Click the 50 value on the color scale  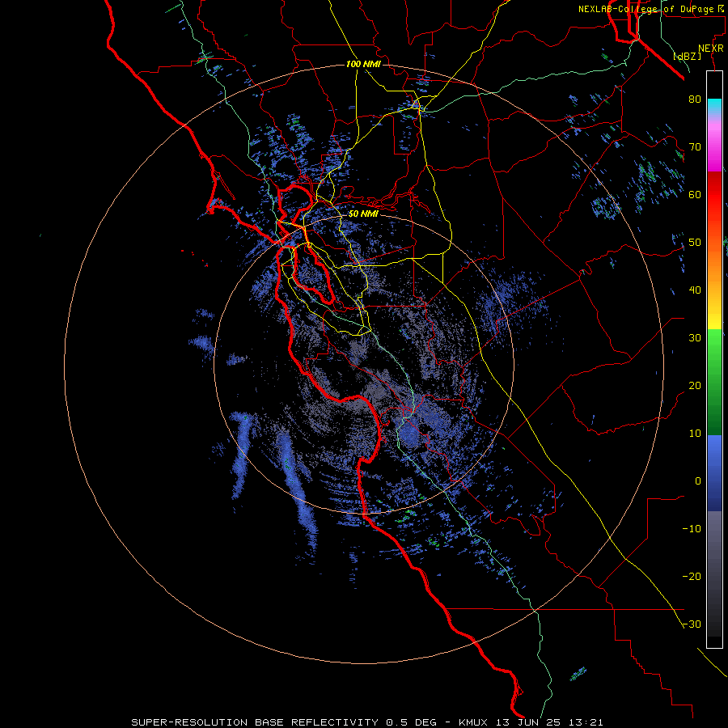tap(695, 243)
